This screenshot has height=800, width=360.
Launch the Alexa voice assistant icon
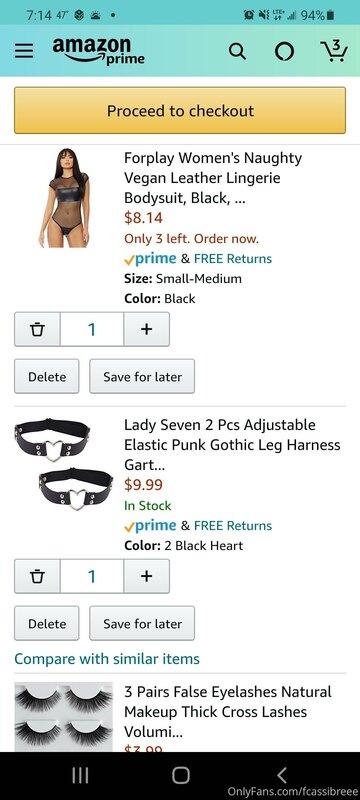click(x=285, y=52)
